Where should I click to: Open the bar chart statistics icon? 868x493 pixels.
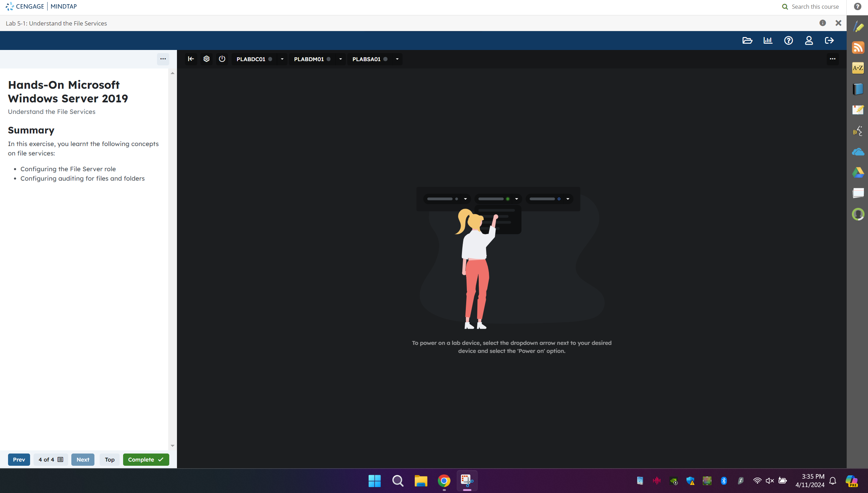pyautogui.click(x=768, y=41)
